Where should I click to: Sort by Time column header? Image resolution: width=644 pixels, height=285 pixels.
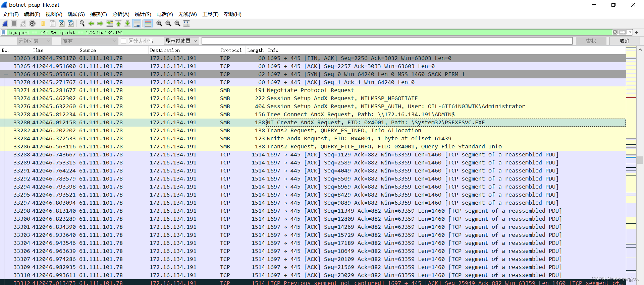point(54,50)
